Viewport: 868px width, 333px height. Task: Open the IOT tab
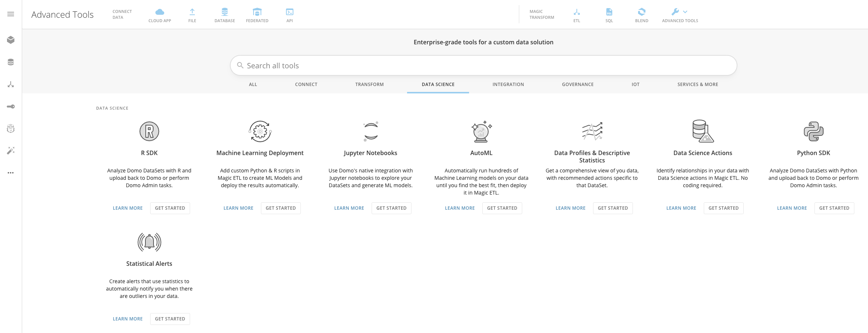[x=635, y=85]
